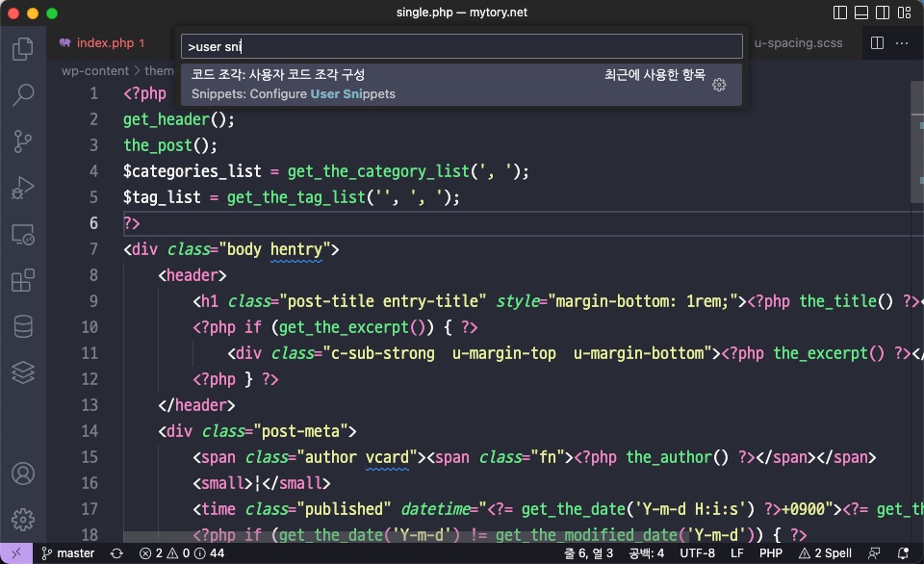Close the window with the red button

click(x=13, y=13)
